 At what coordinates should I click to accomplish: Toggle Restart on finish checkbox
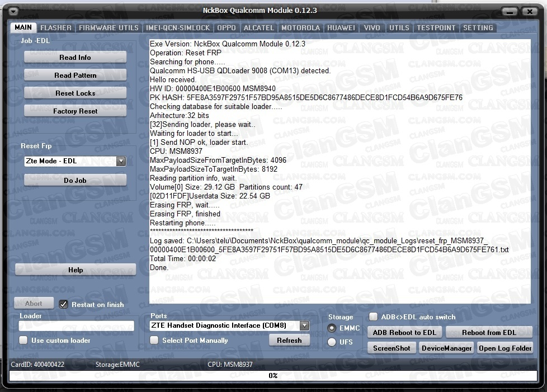pyautogui.click(x=63, y=304)
